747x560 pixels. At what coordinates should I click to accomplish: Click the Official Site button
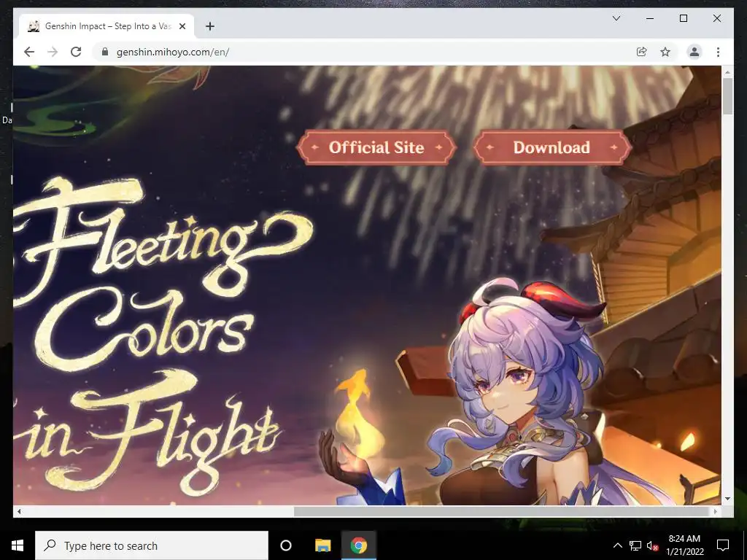(x=376, y=147)
